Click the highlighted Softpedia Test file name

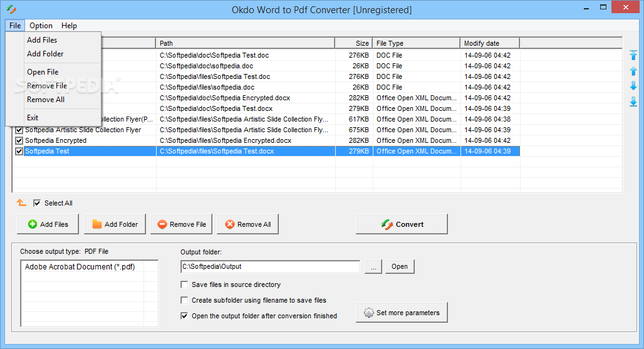coord(47,151)
